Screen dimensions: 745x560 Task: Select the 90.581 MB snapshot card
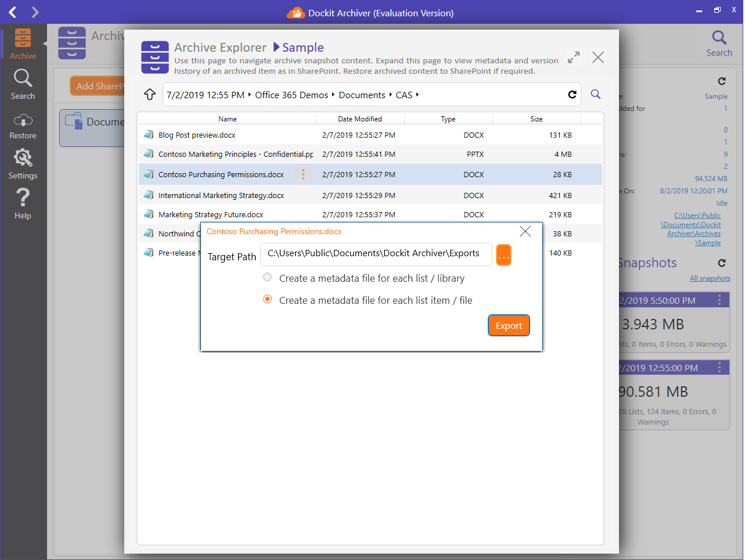click(x=674, y=395)
